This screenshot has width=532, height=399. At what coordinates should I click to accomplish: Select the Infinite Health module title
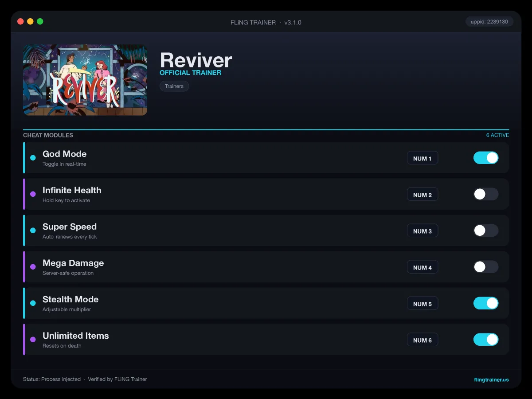coord(72,190)
